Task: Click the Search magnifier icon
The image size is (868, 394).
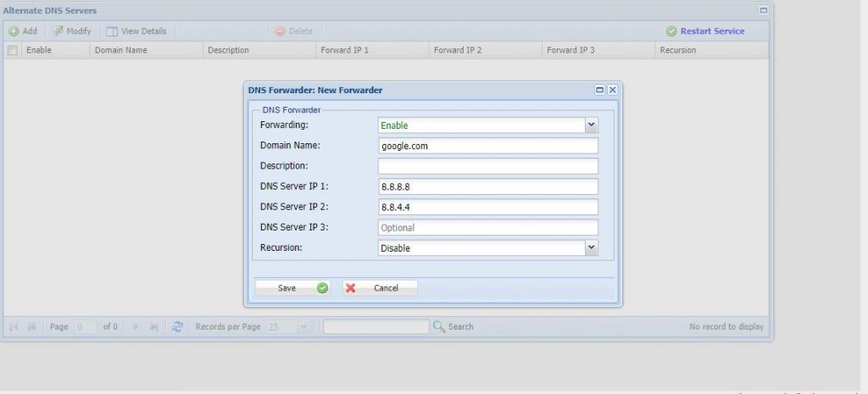Action: point(439,326)
